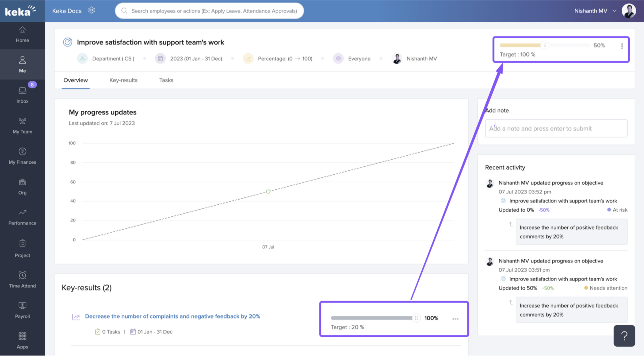Open the key-result progress options menu
644x356 pixels.
[455, 319]
